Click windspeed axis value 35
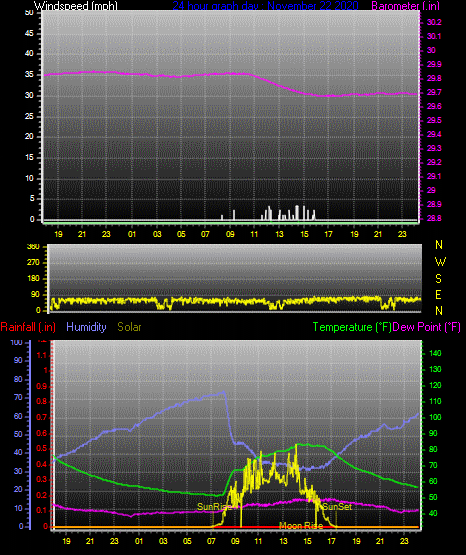The width and height of the screenshot is (466, 555). (29, 74)
